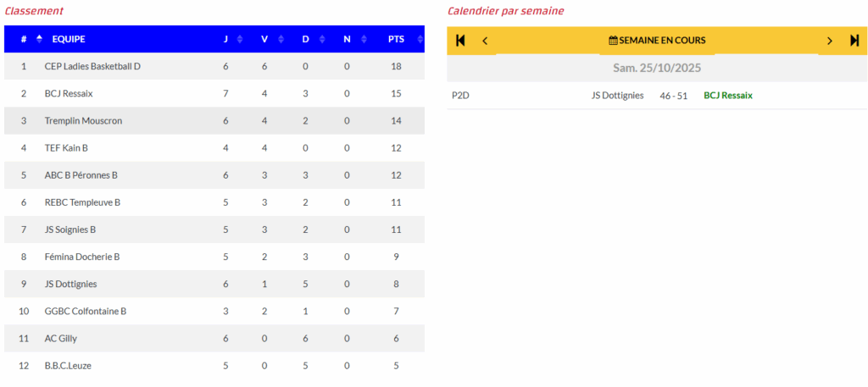Sort standings by the N column arrows

pos(362,39)
